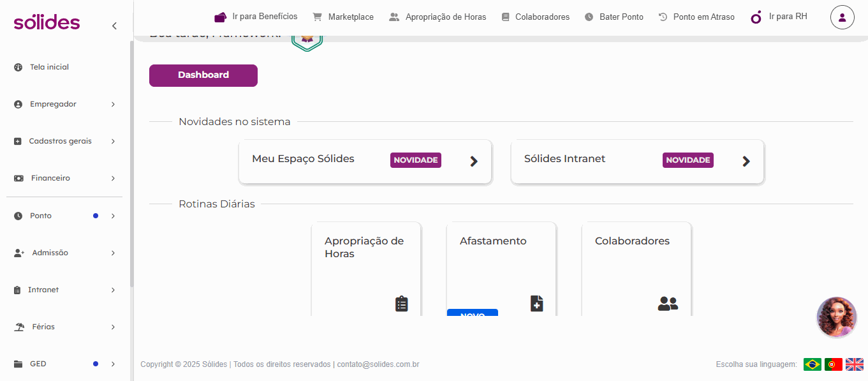Click the people icon in Colaboradores card

[668, 304]
